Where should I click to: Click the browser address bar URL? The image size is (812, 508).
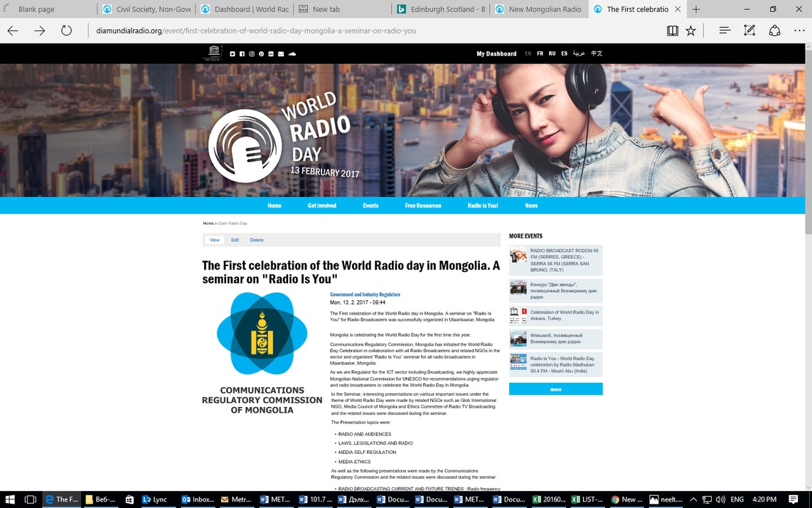click(x=256, y=31)
